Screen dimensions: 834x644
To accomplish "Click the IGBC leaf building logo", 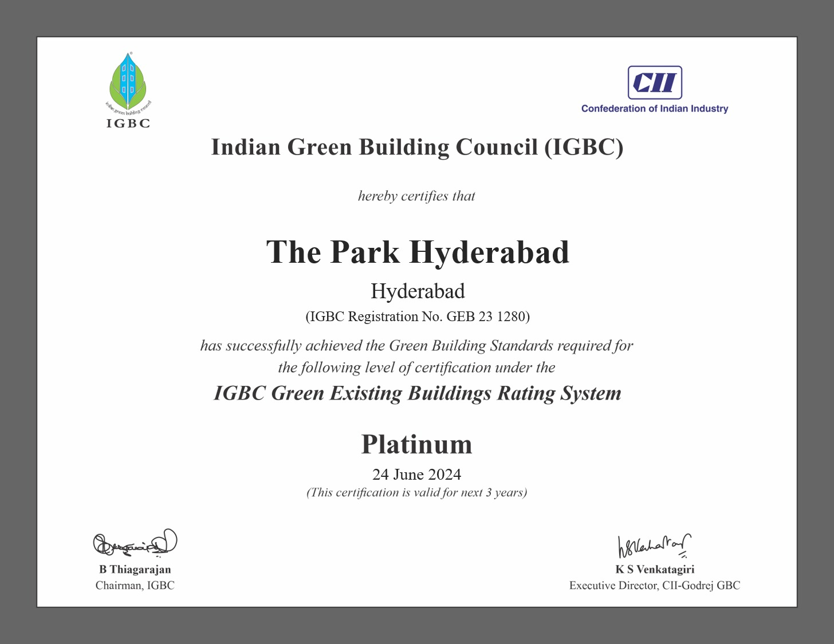I will (x=128, y=83).
